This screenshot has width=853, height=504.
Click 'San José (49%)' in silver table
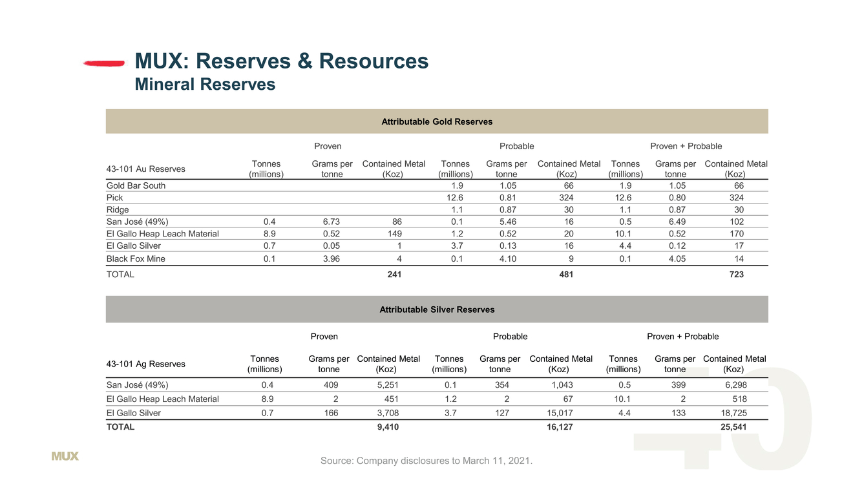[138, 386]
